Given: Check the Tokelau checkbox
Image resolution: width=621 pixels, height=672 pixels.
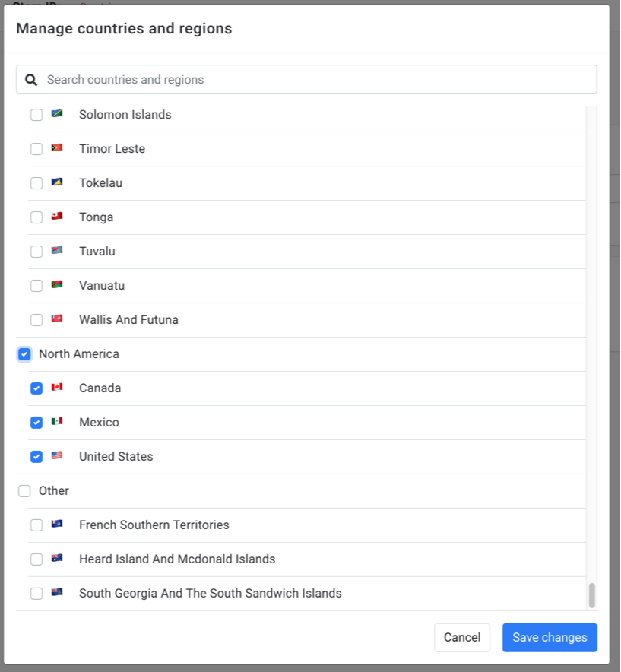Looking at the screenshot, I should [36, 183].
